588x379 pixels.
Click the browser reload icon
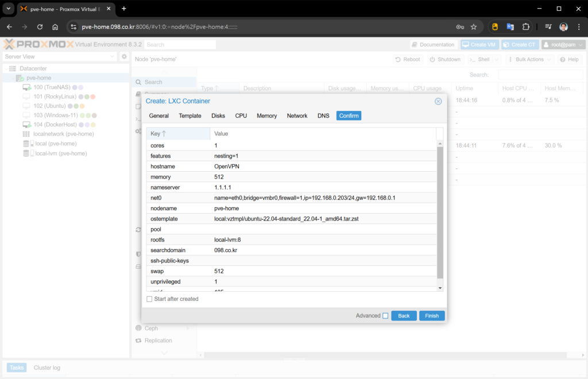(x=40, y=26)
